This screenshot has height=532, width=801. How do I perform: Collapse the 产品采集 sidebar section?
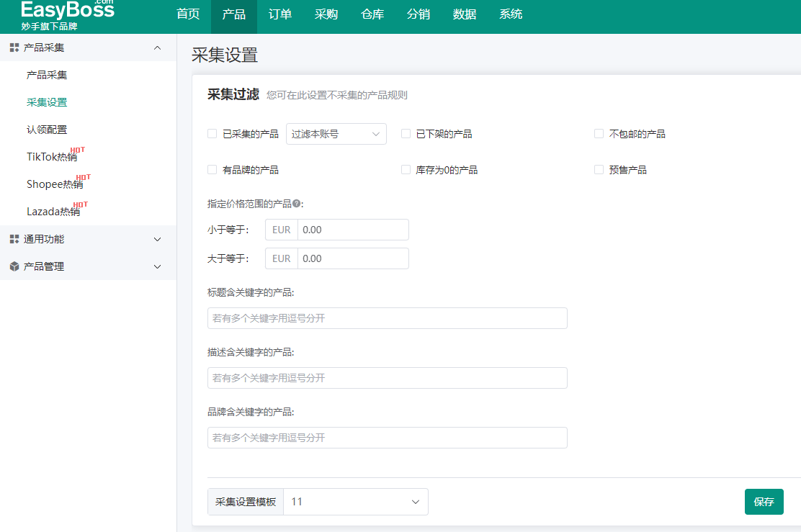click(x=157, y=48)
